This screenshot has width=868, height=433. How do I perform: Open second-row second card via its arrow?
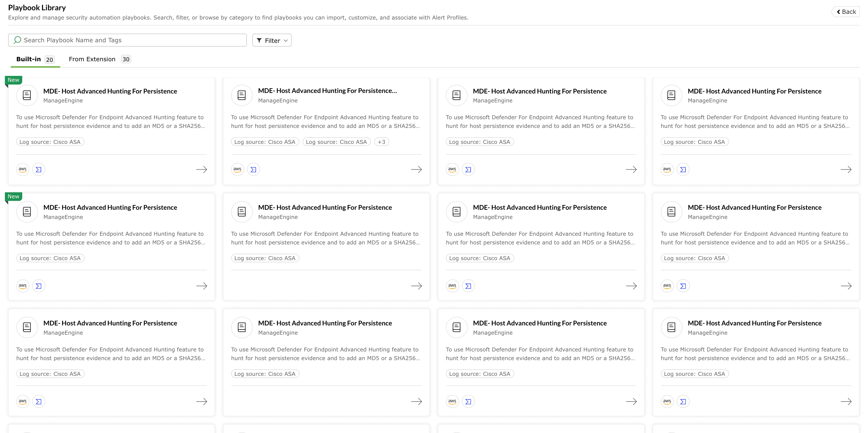(x=416, y=286)
